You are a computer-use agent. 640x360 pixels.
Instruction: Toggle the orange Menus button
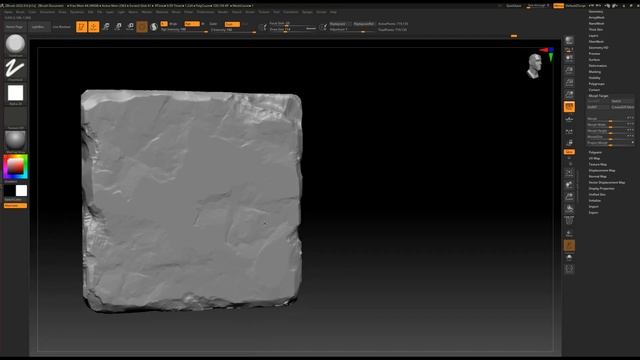(558, 6)
